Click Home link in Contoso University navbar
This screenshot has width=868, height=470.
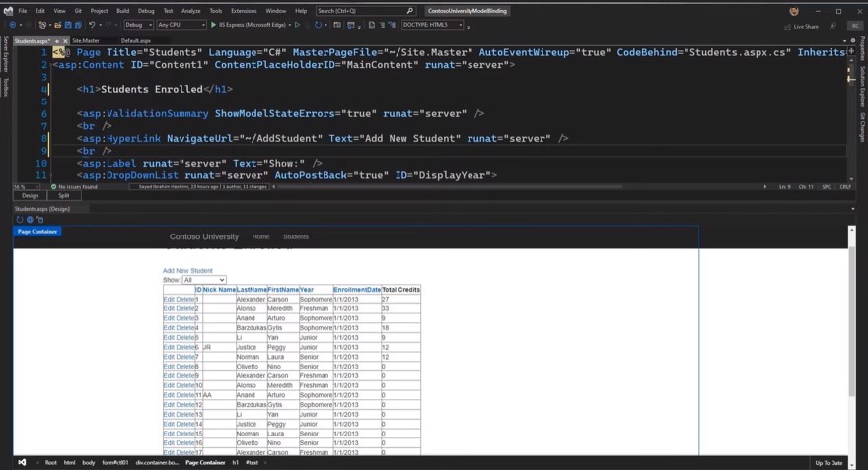[x=260, y=236]
